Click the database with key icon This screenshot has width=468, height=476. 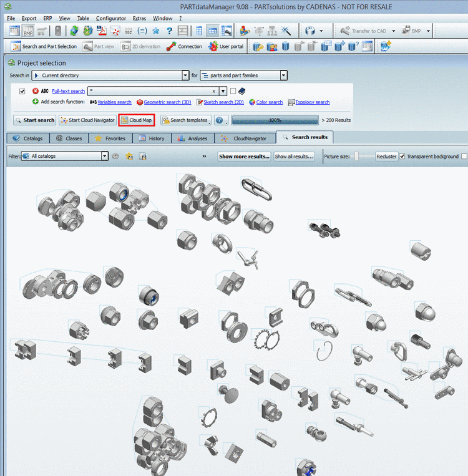(258, 46)
